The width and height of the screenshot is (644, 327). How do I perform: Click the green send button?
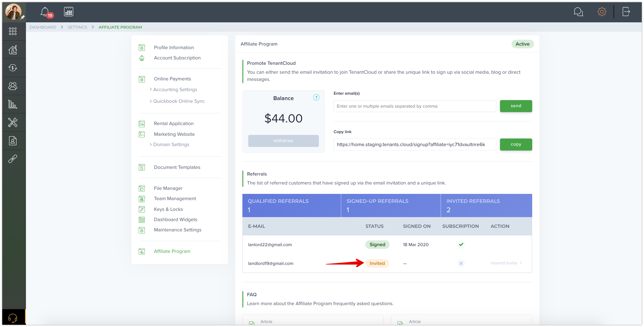tap(516, 106)
